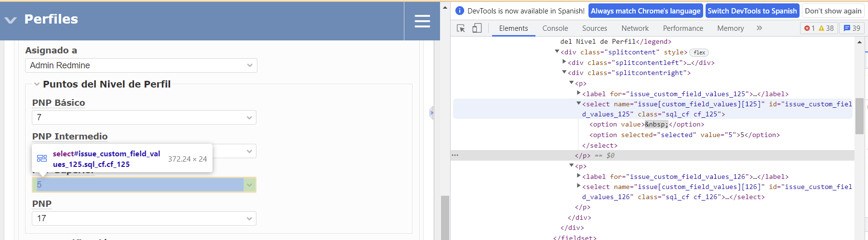Click the PNP Básico label
Viewport: 868px width, 240px height.
(59, 103)
